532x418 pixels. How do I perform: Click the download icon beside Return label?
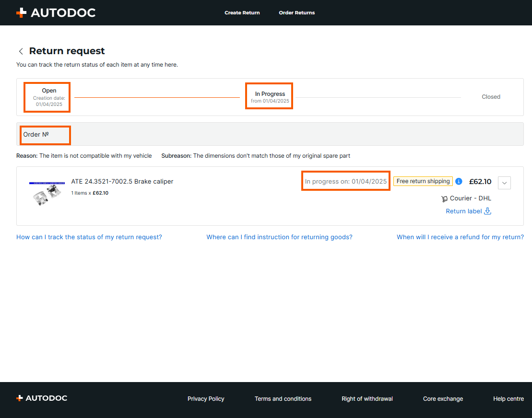(487, 211)
